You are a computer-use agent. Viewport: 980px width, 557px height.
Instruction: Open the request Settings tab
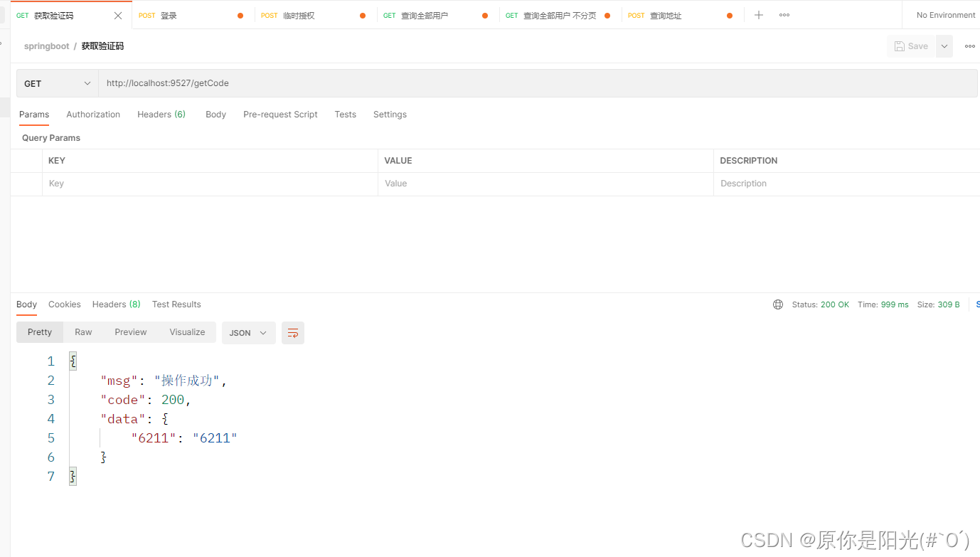tap(390, 115)
